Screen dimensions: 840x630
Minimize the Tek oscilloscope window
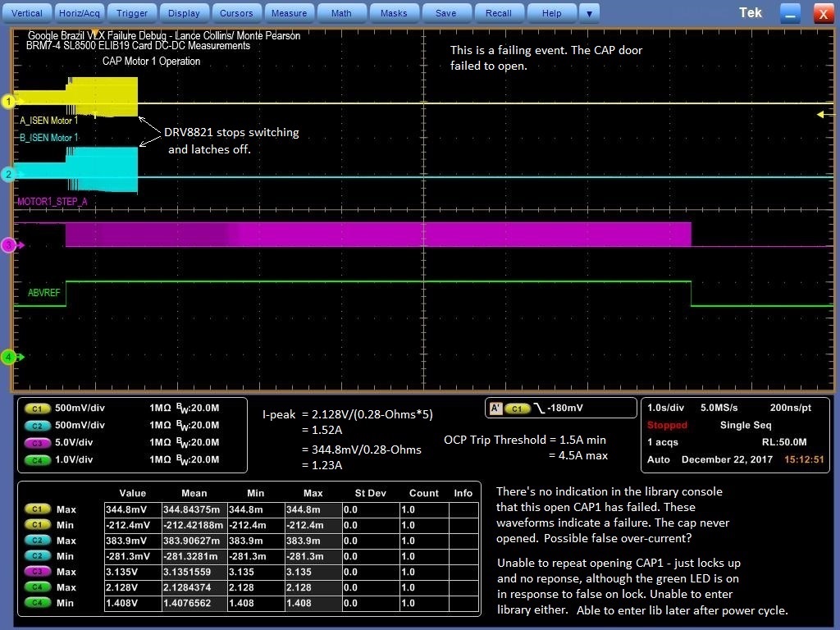click(790, 13)
